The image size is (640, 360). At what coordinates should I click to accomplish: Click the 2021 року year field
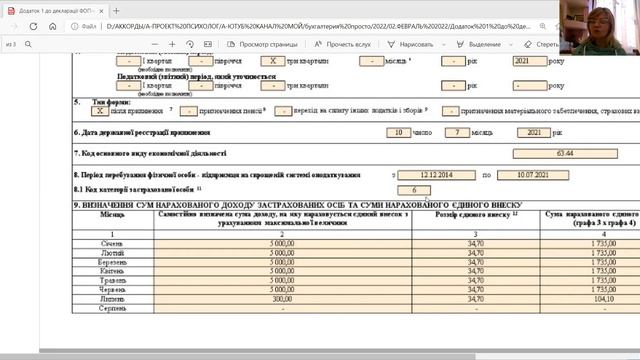click(530, 61)
